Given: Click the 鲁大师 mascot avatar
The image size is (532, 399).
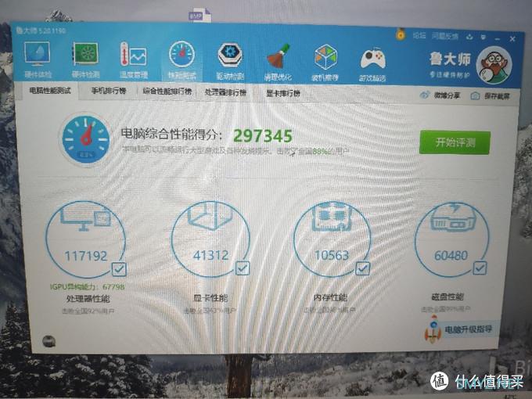Looking at the screenshot, I should [494, 65].
